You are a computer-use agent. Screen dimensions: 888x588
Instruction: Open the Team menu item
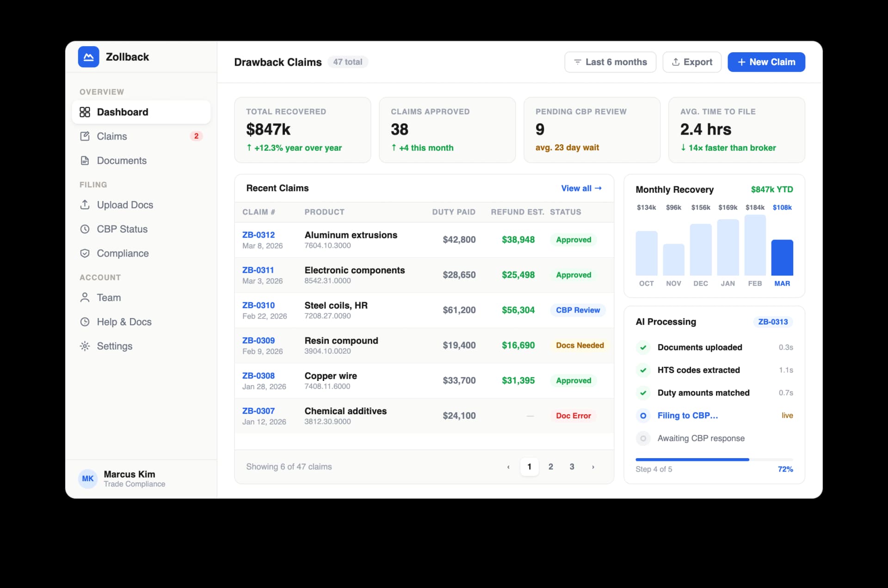109,298
